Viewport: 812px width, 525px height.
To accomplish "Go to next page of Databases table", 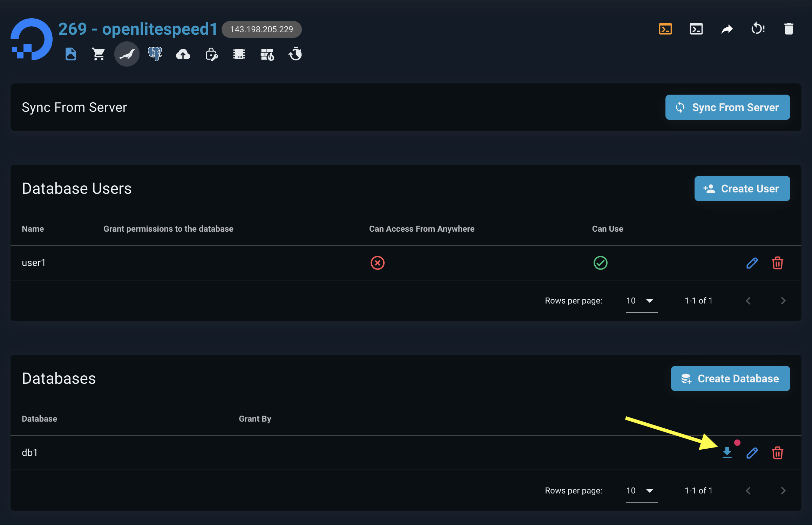I will [x=783, y=491].
